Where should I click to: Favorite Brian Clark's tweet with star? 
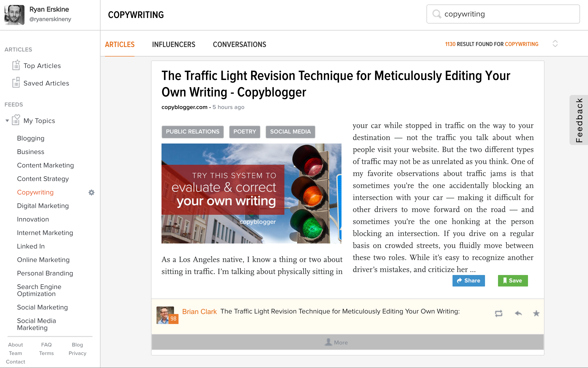(536, 313)
